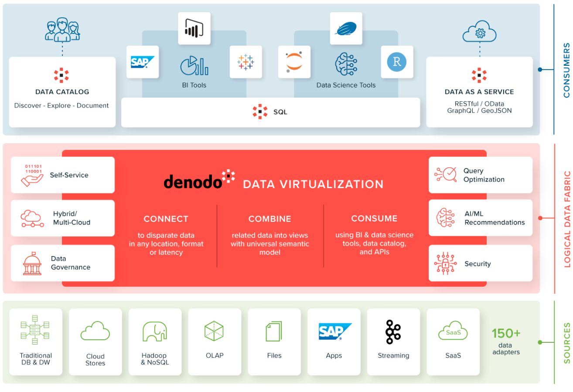The image size is (573, 392).
Task: Click the CONNECT heading
Action: click(x=166, y=219)
